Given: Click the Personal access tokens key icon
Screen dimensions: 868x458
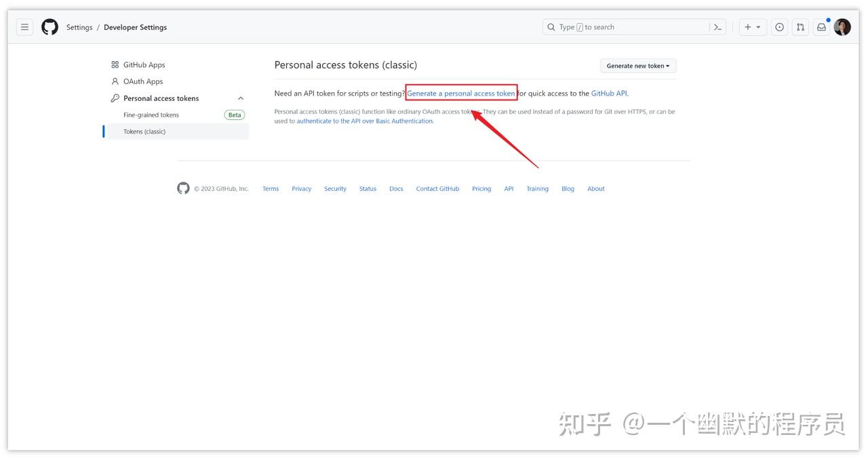Looking at the screenshot, I should click(114, 98).
